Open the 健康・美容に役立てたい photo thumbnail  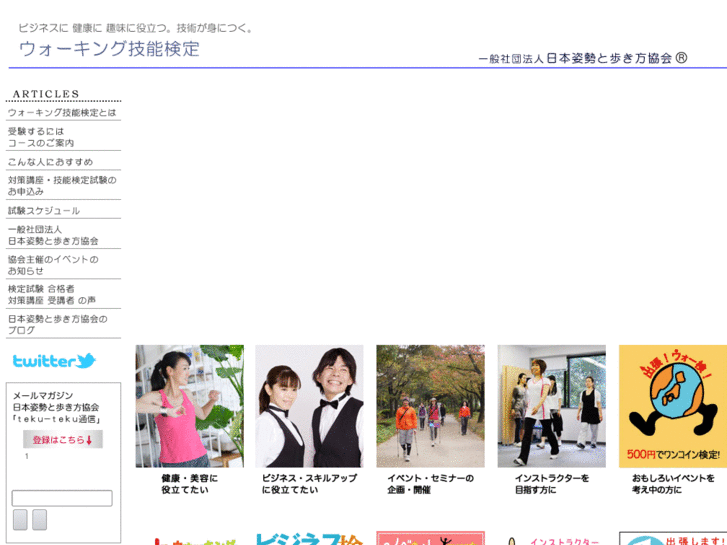[x=190, y=406]
